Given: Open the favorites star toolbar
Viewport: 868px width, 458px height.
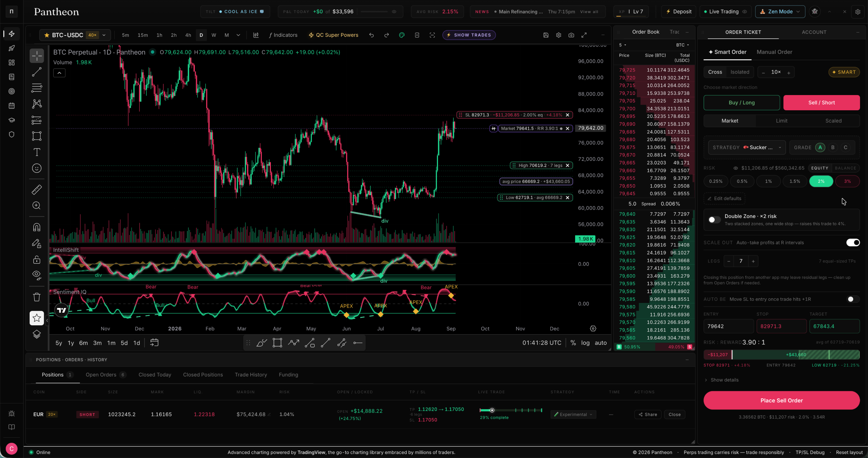Looking at the screenshot, I should (37, 318).
